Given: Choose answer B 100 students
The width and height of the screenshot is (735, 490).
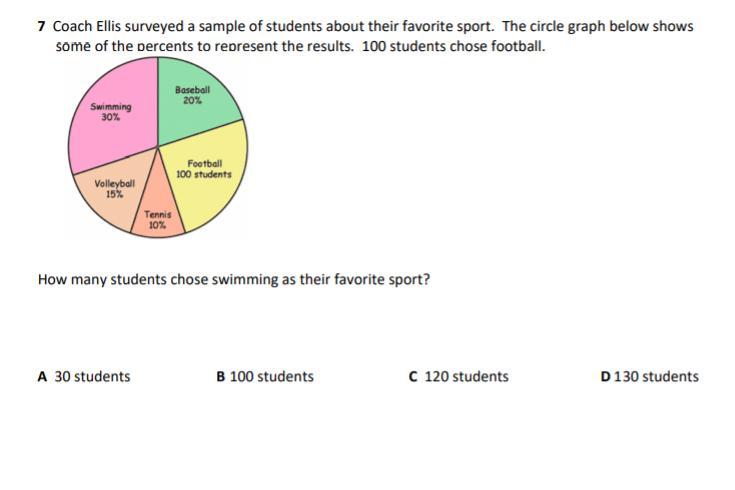Looking at the screenshot, I should tap(265, 377).
